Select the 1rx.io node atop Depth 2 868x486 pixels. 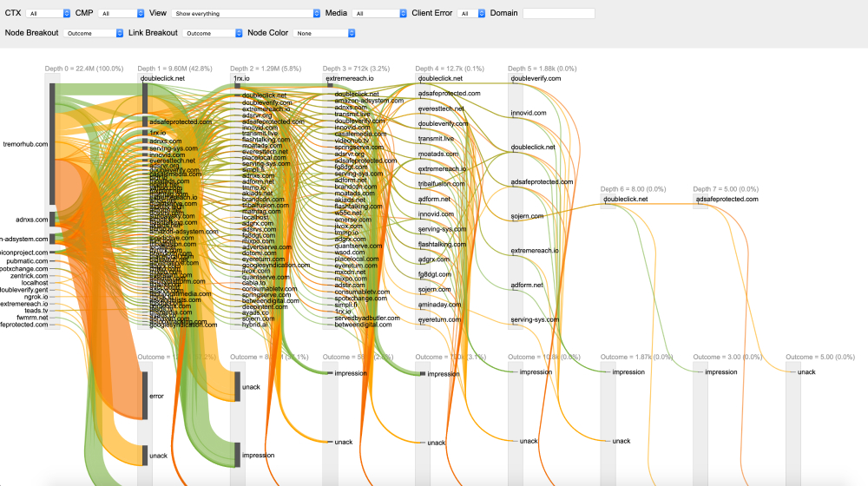tap(241, 78)
